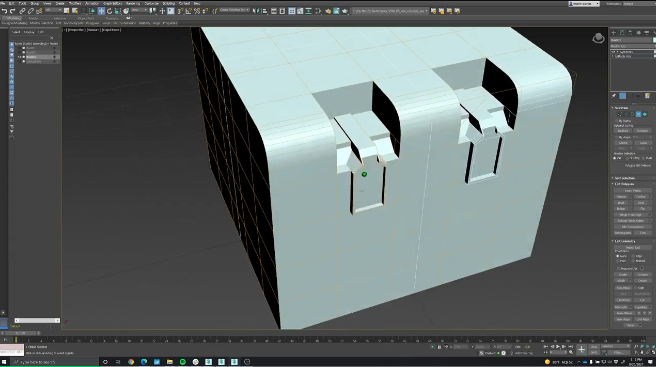Image resolution: width=656 pixels, height=367 pixels.
Task: Open the Modifiers menu
Action: (75, 3)
